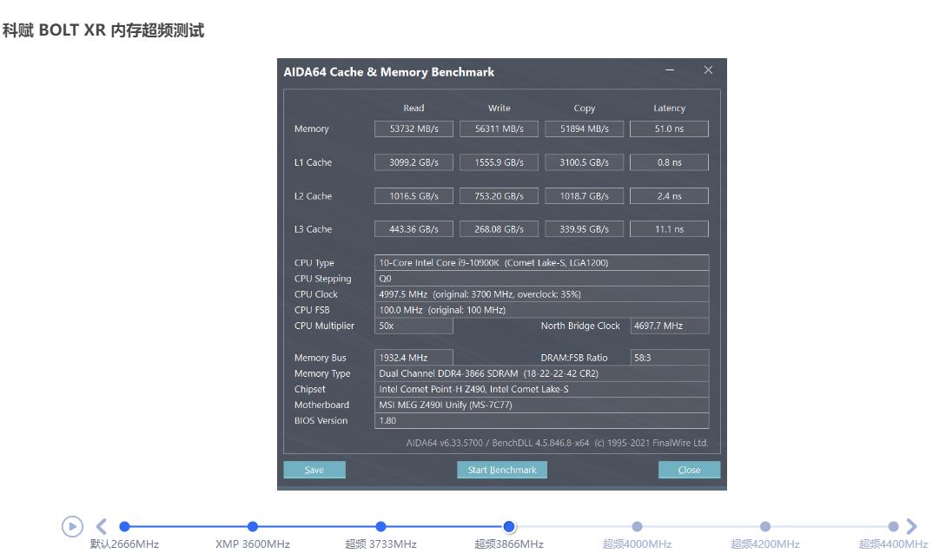Viewport: 946px width, 560px height.
Task: Jump to the 超频4000MHz timeline point
Action: tap(637, 526)
